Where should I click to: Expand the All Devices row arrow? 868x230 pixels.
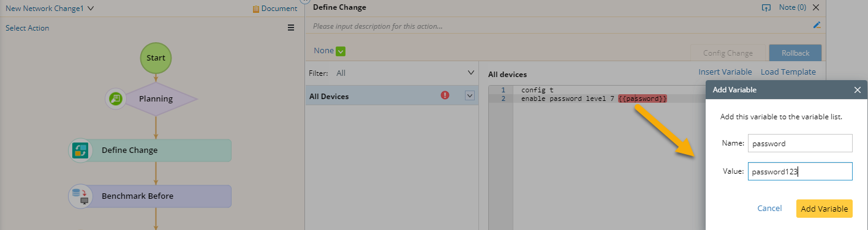pyautogui.click(x=470, y=95)
